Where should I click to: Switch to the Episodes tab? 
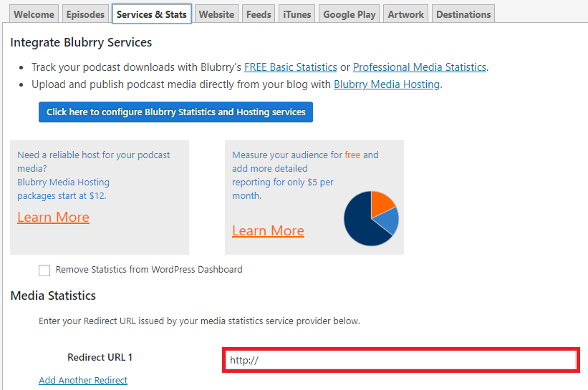pyautogui.click(x=85, y=14)
